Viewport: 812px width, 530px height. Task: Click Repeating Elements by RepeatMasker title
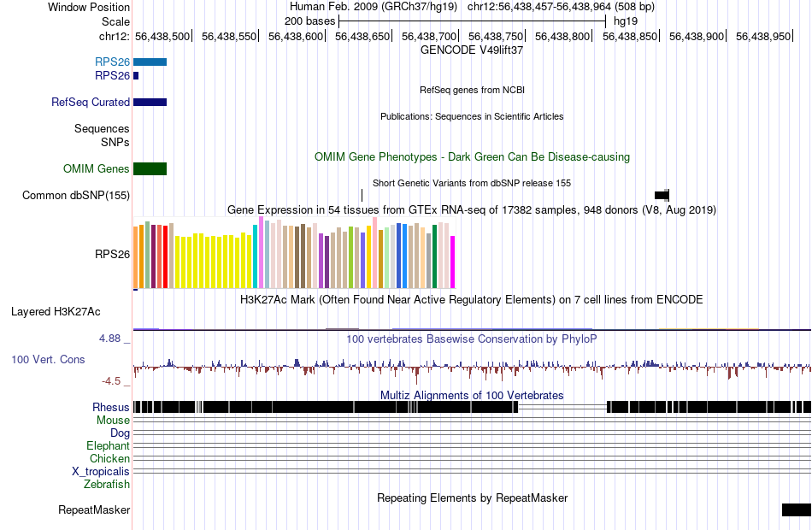472,498
